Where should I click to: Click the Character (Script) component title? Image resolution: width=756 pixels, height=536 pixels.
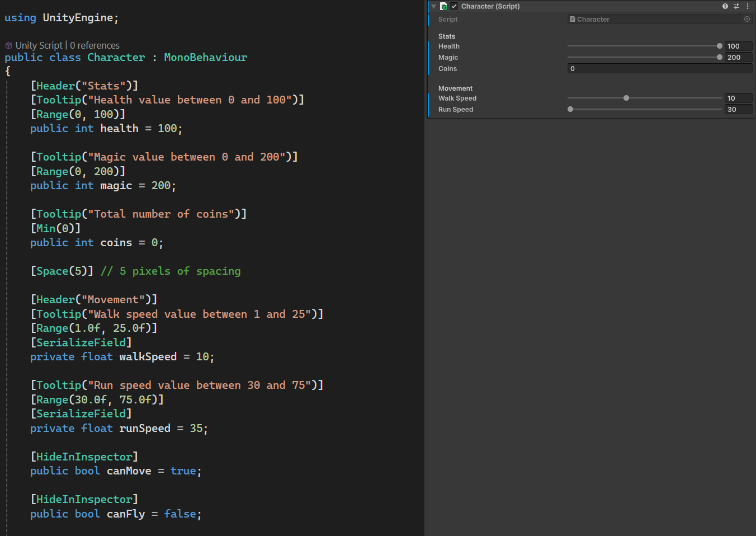tap(490, 6)
